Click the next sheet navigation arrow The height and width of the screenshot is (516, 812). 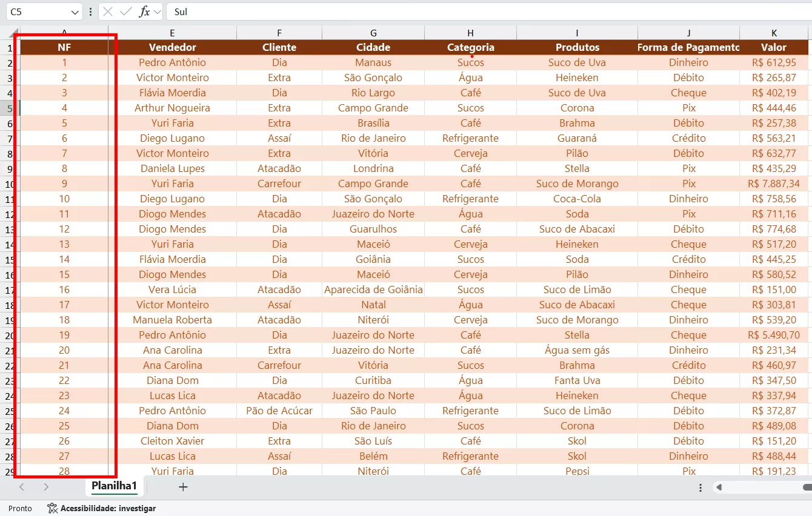click(46, 487)
